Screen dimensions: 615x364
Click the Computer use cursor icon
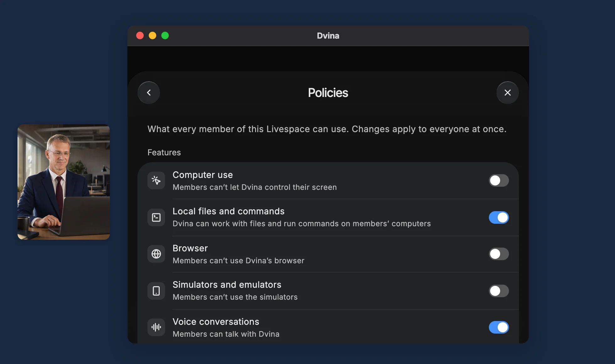156,180
